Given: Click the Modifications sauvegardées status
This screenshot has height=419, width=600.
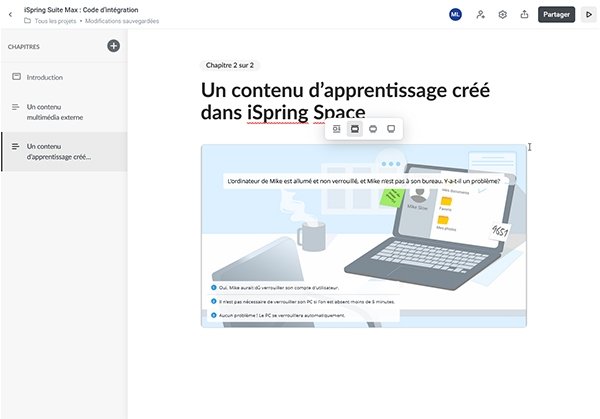Looking at the screenshot, I should coord(122,21).
